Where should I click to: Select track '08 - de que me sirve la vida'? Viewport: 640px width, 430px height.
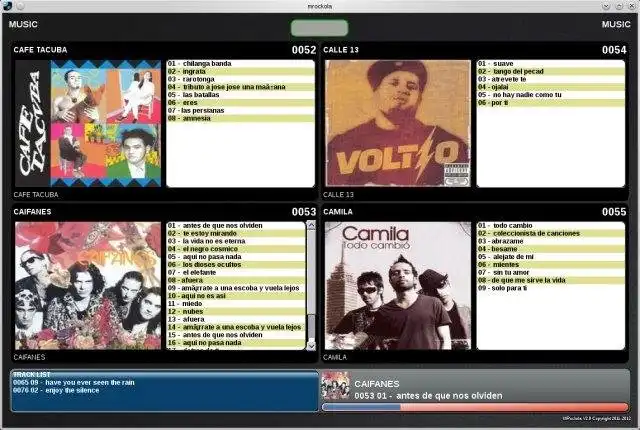tap(551, 280)
